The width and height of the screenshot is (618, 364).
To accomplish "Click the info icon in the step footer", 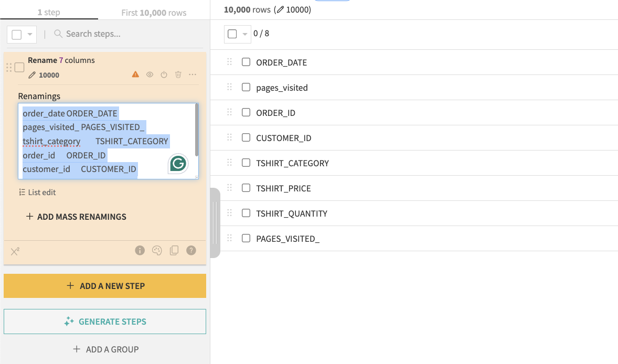I will [140, 250].
